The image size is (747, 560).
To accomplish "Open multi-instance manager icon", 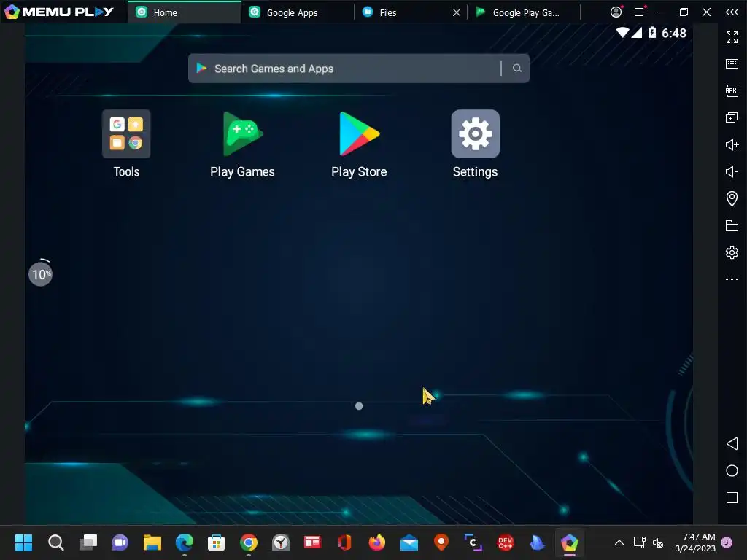I will tap(732, 117).
